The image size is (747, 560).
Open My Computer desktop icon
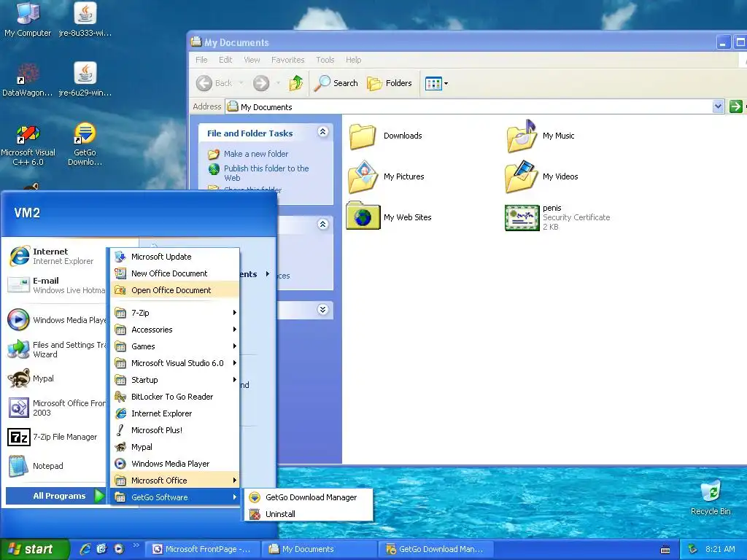[x=28, y=19]
